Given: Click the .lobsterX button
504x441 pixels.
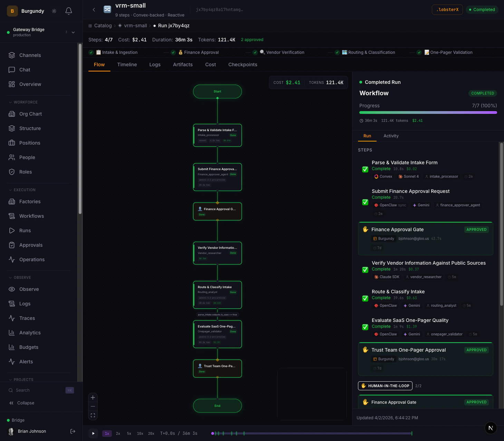Looking at the screenshot, I should coord(447,10).
